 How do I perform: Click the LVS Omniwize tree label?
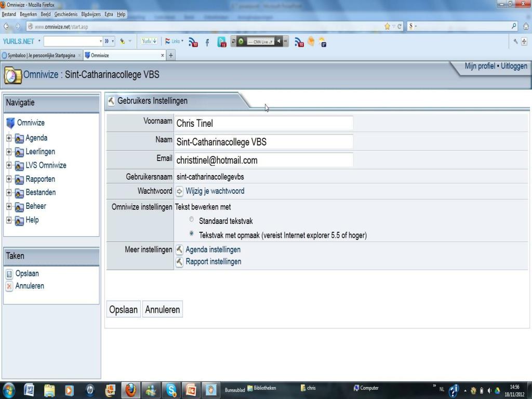tap(46, 165)
